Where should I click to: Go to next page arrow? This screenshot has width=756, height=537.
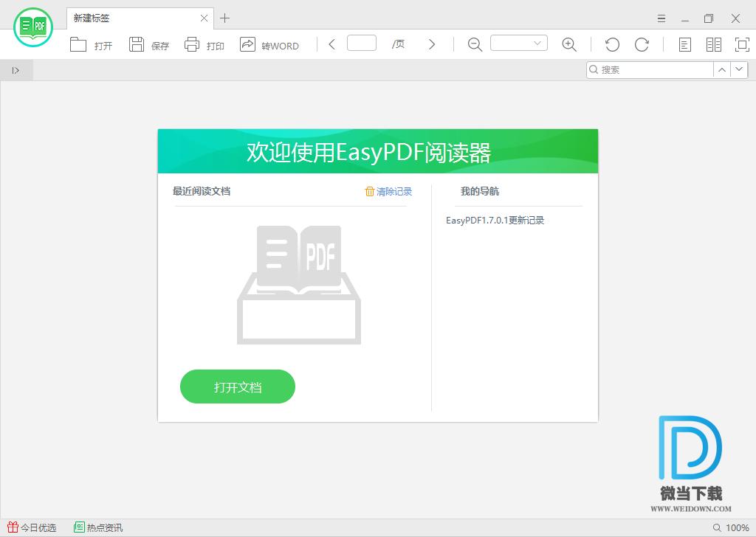[x=432, y=44]
